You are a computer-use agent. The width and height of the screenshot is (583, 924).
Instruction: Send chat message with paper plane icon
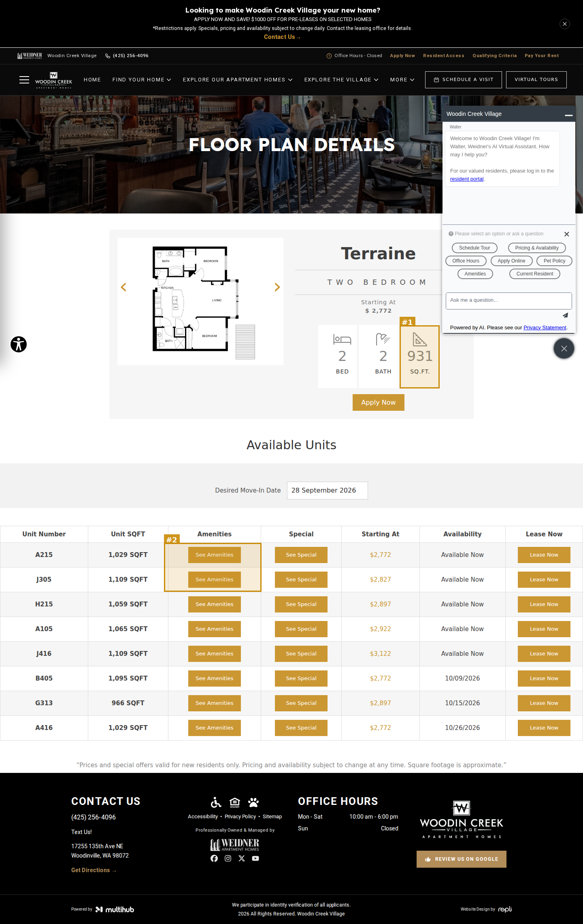(565, 316)
